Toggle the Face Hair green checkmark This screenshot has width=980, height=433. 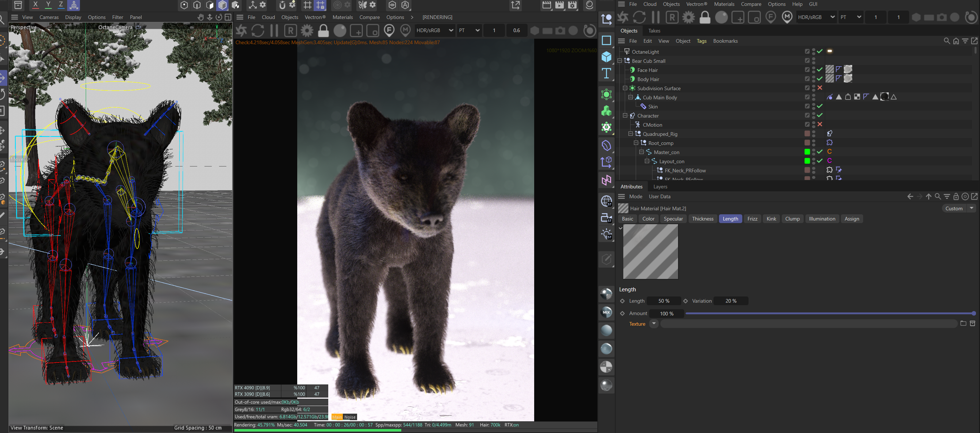[820, 70]
